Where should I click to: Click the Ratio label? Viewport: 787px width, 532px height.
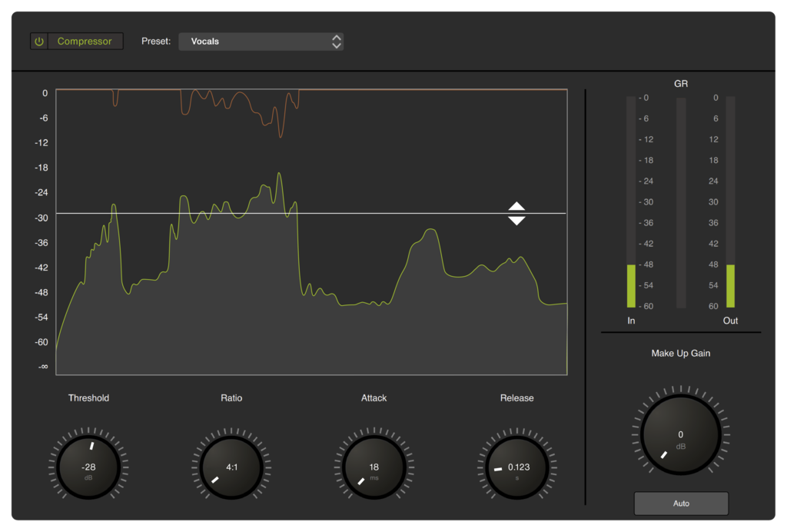(x=231, y=398)
